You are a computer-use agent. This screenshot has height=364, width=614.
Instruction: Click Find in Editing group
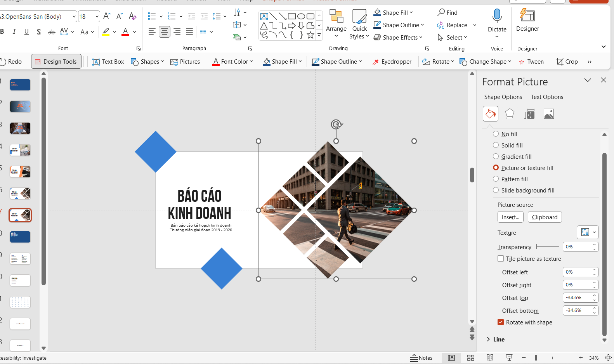pos(447,12)
